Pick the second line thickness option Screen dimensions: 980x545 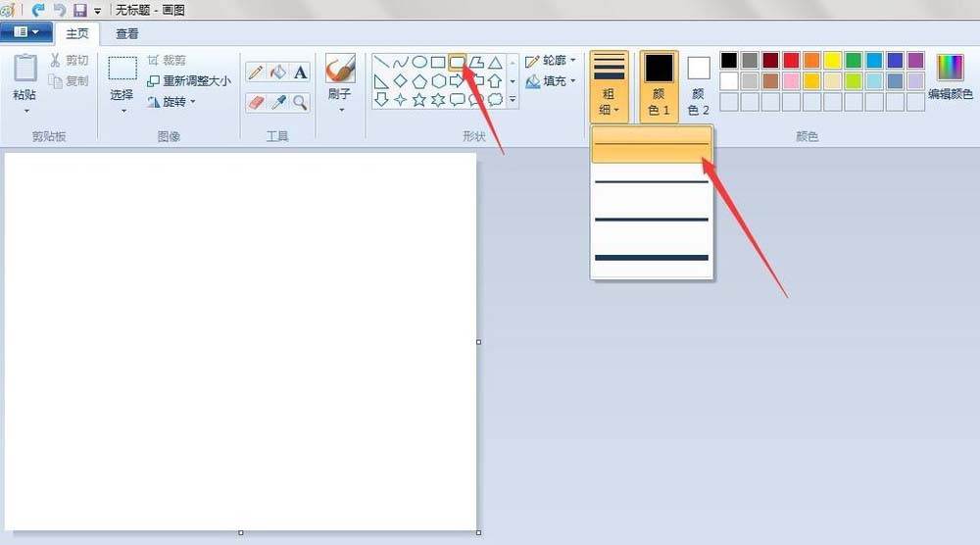point(652,182)
